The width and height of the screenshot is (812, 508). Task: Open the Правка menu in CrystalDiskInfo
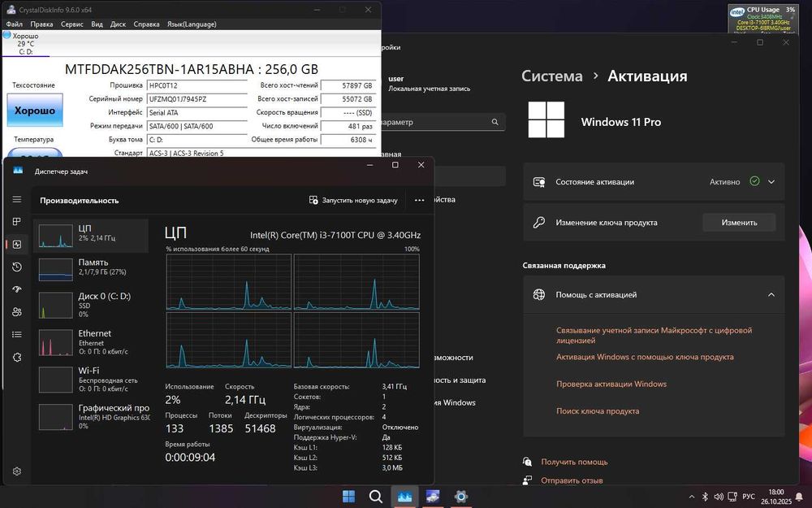[x=41, y=24]
